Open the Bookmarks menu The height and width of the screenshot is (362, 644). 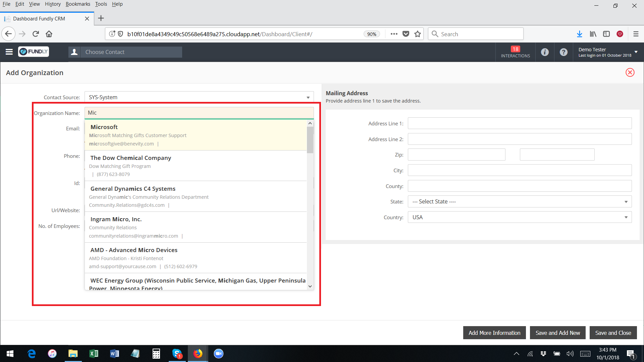78,4
